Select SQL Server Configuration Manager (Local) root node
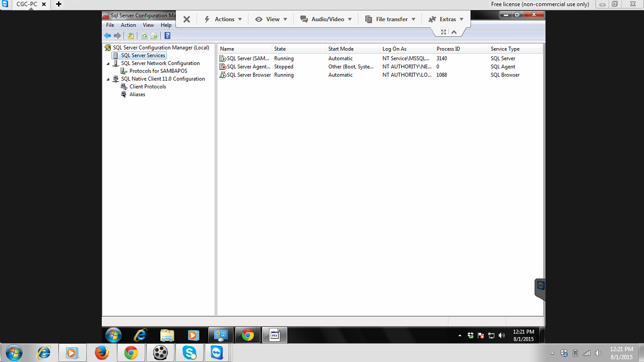The width and height of the screenshot is (644, 362). [161, 48]
